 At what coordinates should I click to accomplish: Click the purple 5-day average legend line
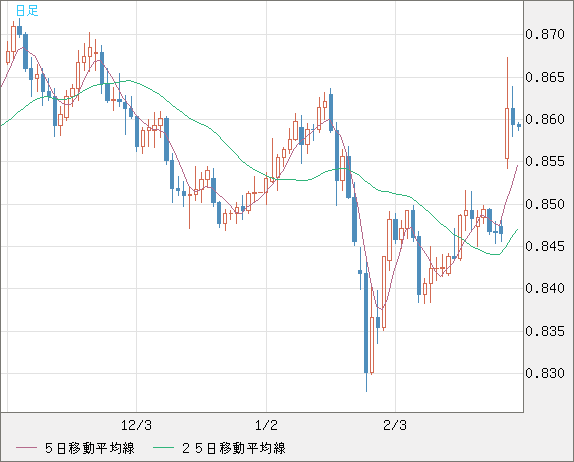point(26,448)
